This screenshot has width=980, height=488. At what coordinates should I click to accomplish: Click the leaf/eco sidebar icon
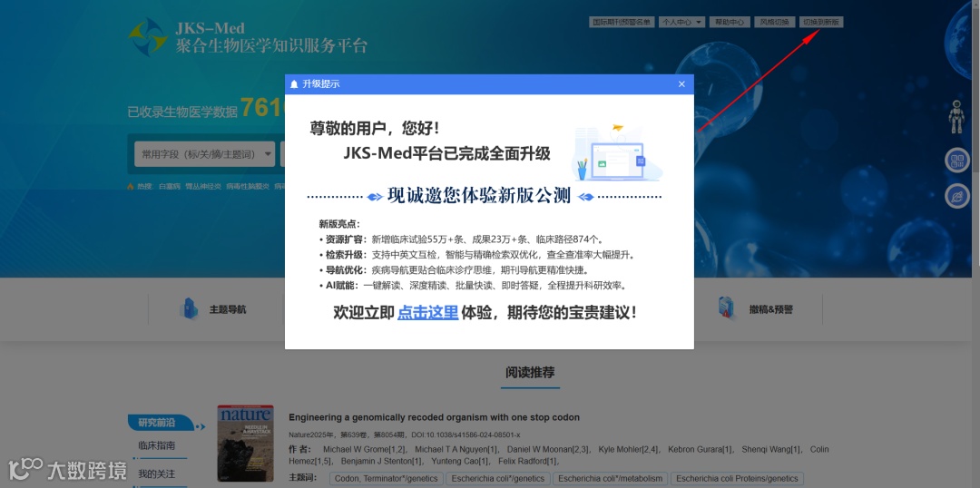(x=957, y=196)
